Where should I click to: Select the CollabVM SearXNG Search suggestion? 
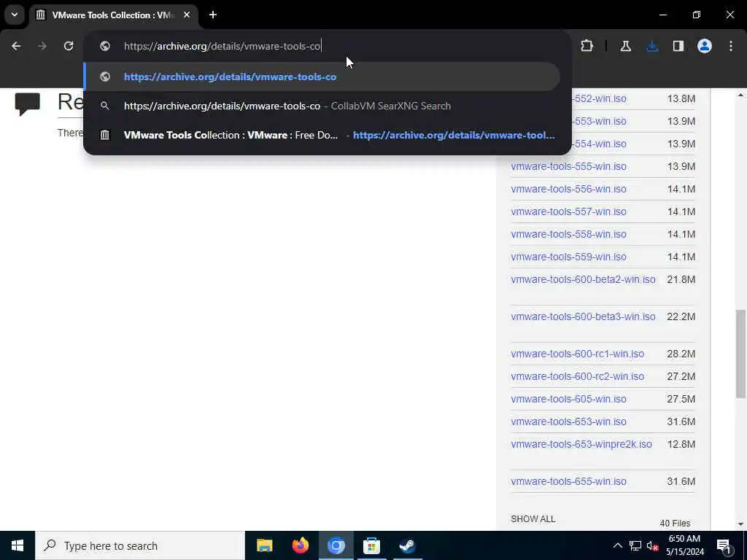[x=322, y=106]
